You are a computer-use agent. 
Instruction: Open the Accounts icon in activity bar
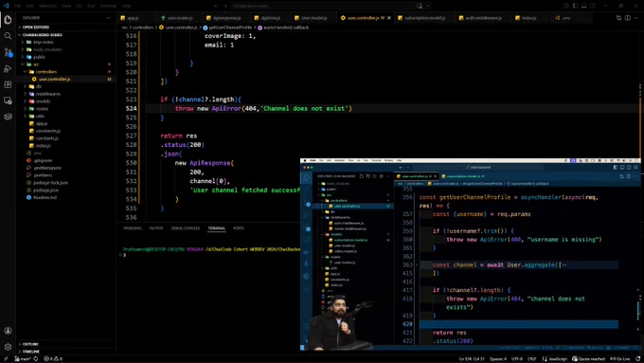click(x=8, y=331)
